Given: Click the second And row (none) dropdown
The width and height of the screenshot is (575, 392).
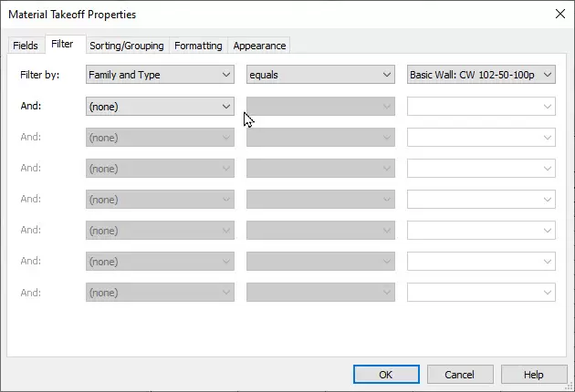Looking at the screenshot, I should [x=160, y=138].
